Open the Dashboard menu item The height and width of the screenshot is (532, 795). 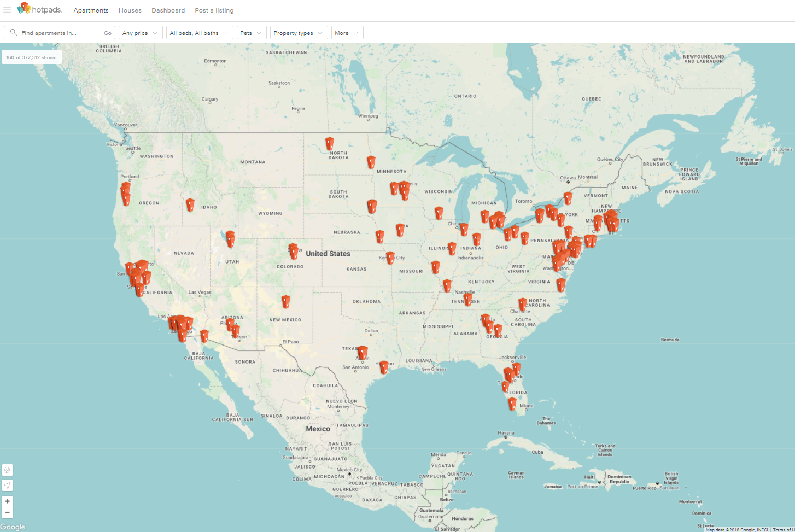(x=168, y=10)
